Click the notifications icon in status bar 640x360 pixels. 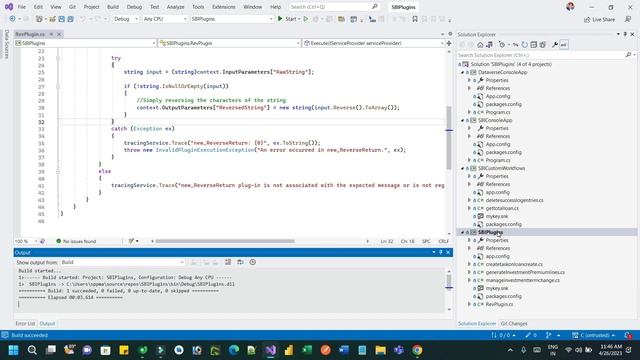pyautogui.click(x=628, y=335)
